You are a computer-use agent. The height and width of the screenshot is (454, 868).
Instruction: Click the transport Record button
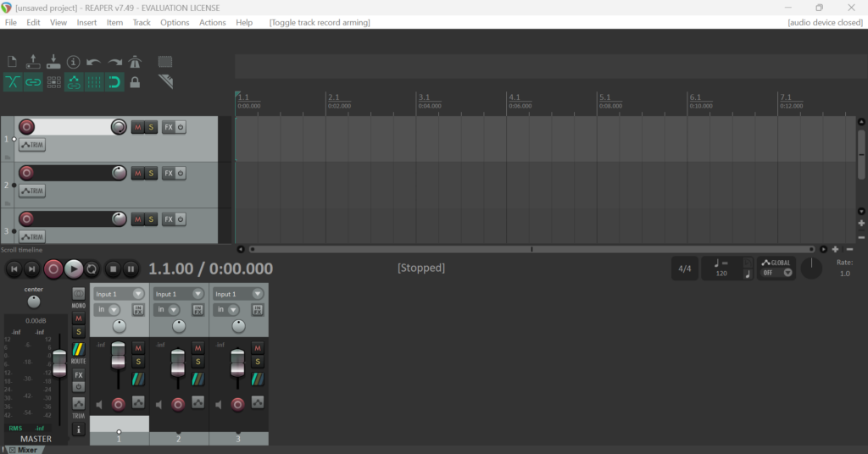tap(53, 269)
